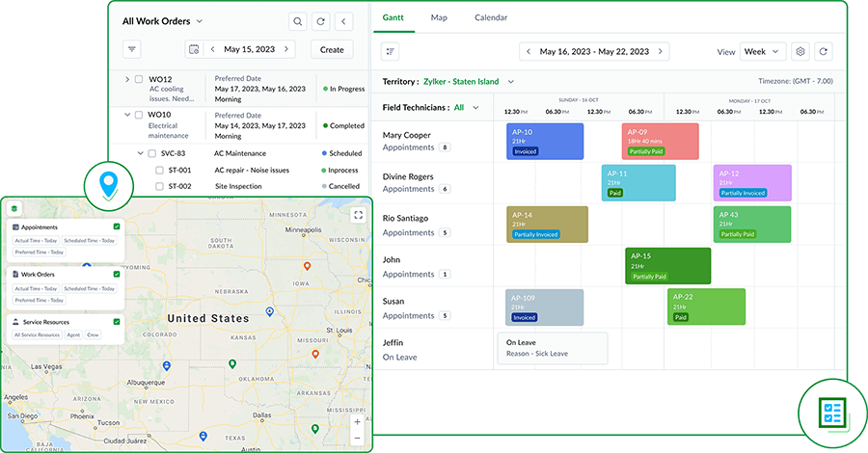Zoom in on the map

(358, 421)
